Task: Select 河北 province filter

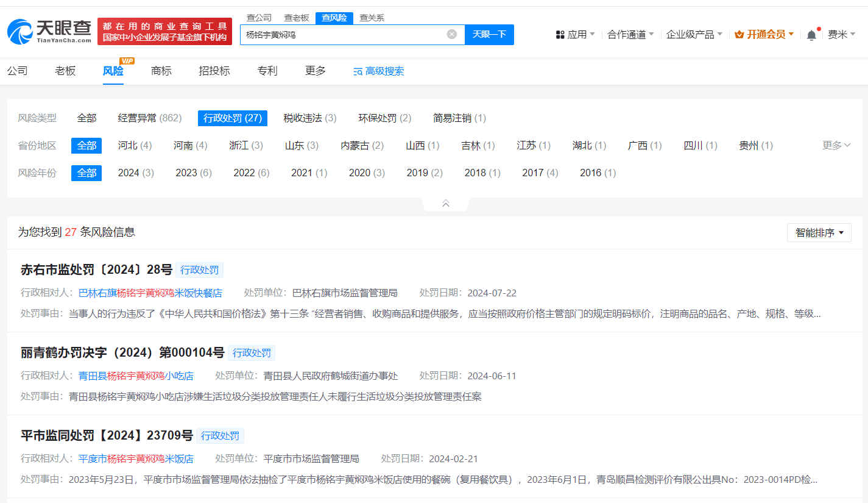Action: tap(134, 146)
